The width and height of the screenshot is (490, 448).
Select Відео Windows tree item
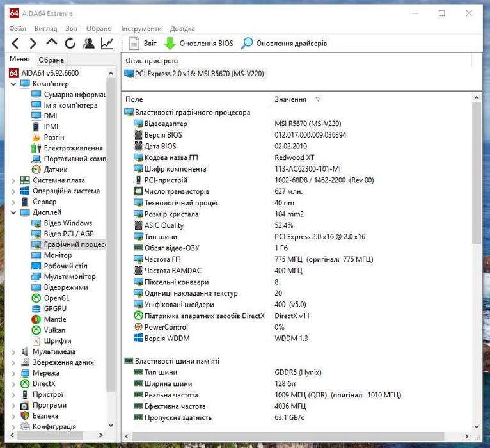coord(62,223)
